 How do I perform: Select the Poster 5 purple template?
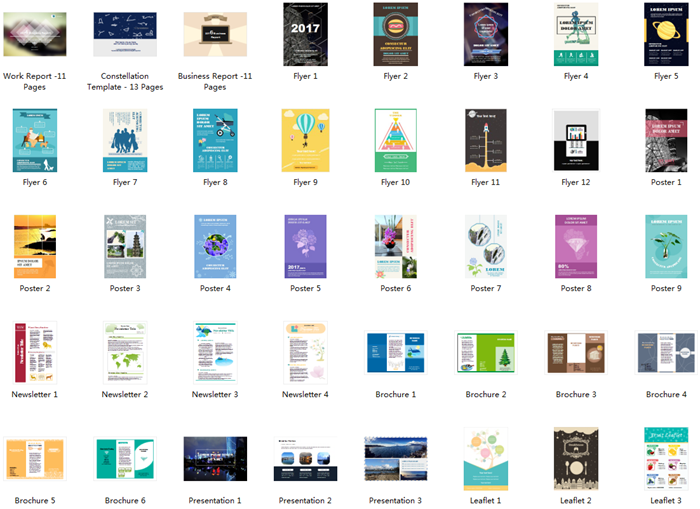(305, 246)
